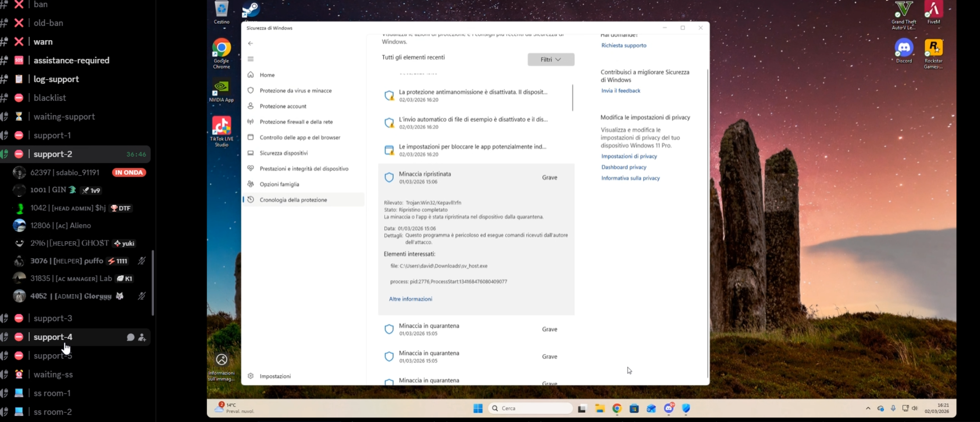
Task: Click the Discord channel list scrollbar
Action: click(x=153, y=283)
